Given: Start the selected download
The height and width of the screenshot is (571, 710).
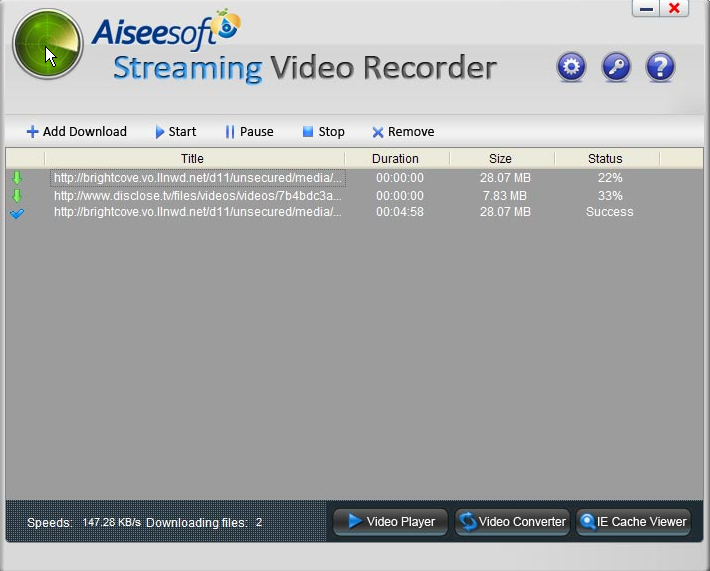Looking at the screenshot, I should pyautogui.click(x=176, y=132).
